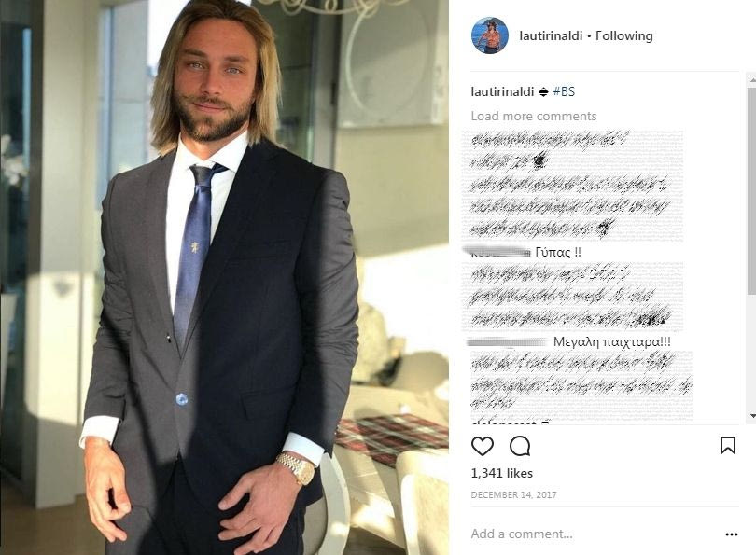Open comments with the speech bubble icon
The height and width of the screenshot is (555, 756).
point(520,446)
